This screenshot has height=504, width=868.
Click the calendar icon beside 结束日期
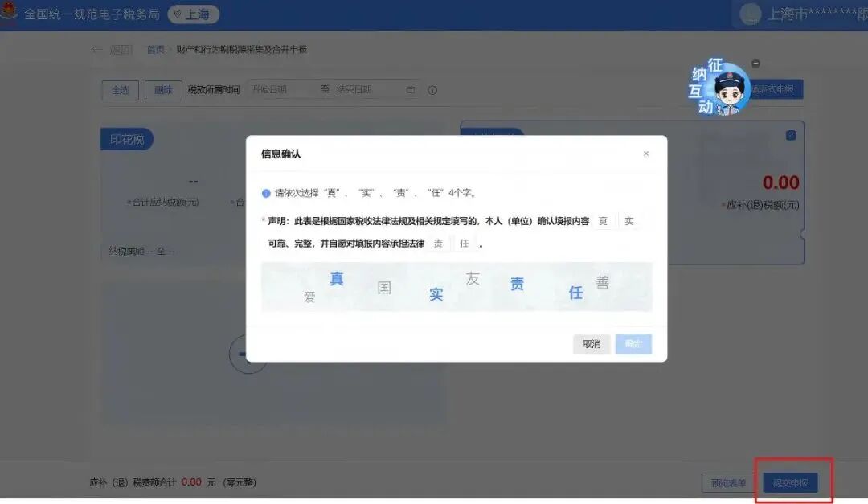pyautogui.click(x=410, y=90)
